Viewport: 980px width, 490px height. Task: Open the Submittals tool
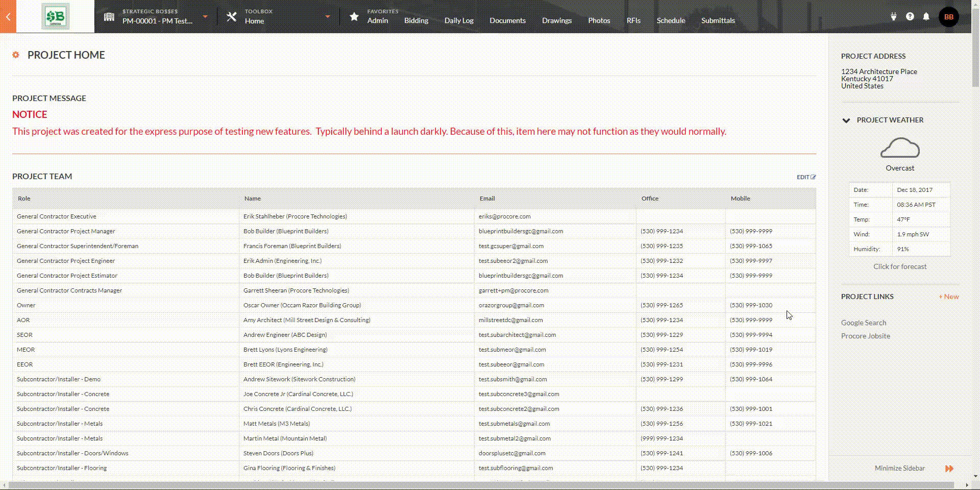click(718, 20)
